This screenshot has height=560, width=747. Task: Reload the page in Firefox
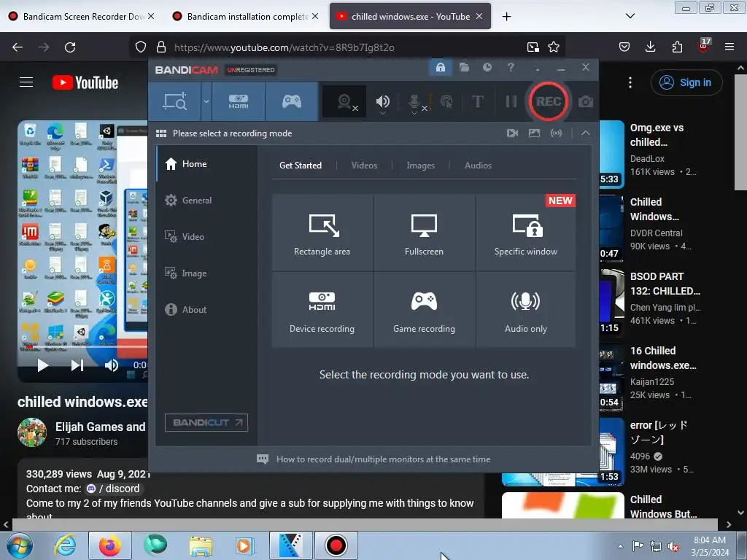[70, 47]
